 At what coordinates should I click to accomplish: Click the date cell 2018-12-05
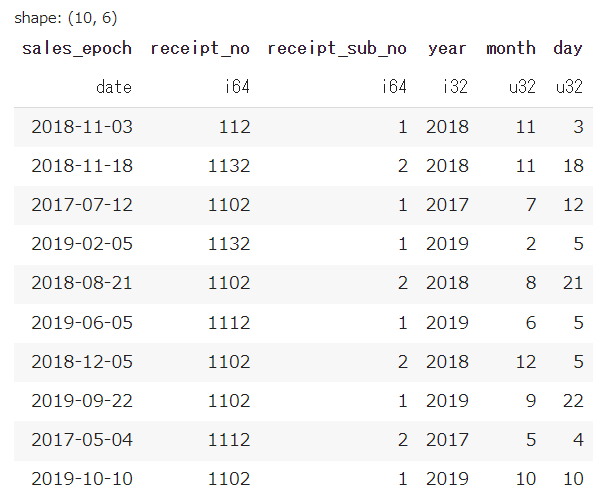tap(82, 362)
